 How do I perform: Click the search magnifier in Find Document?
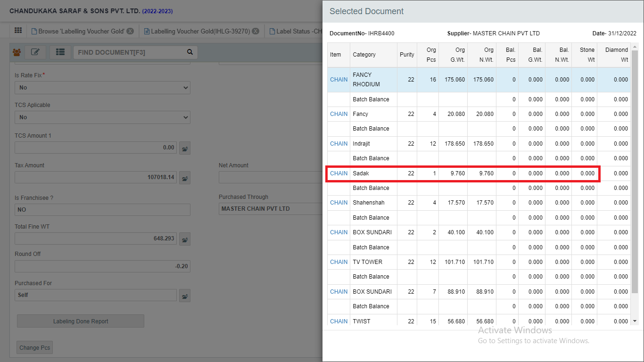coord(190,52)
